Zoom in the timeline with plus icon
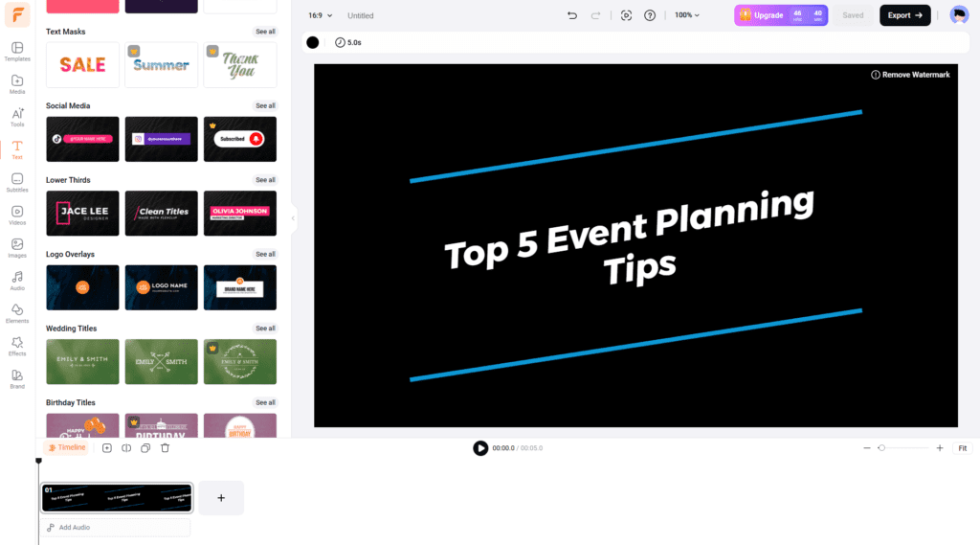This screenshot has width=980, height=545. tap(940, 448)
